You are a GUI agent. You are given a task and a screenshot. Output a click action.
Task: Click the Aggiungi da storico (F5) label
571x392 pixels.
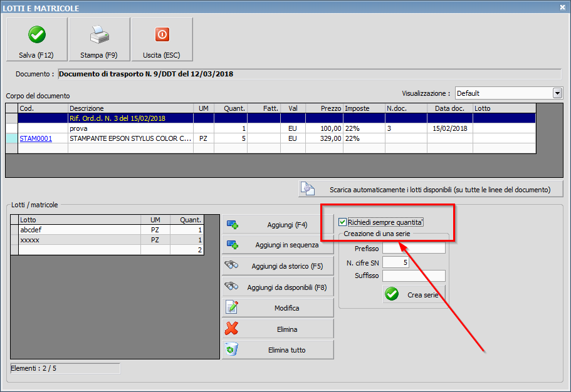coord(287,266)
